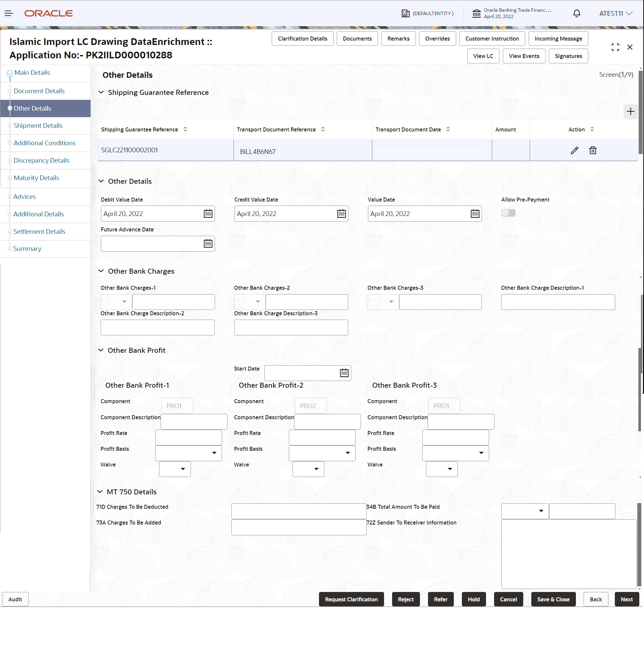Go to Shipment Details in sidebar
The width and height of the screenshot is (644, 651).
point(38,126)
